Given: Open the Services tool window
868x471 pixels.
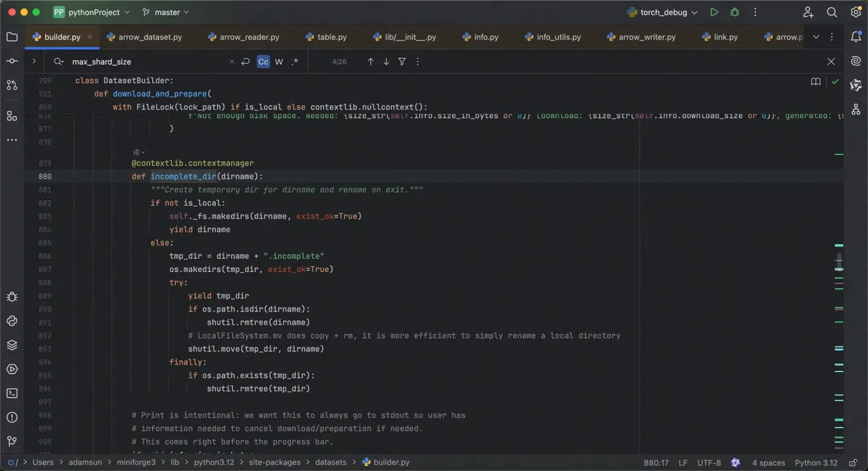Looking at the screenshot, I should [12, 369].
